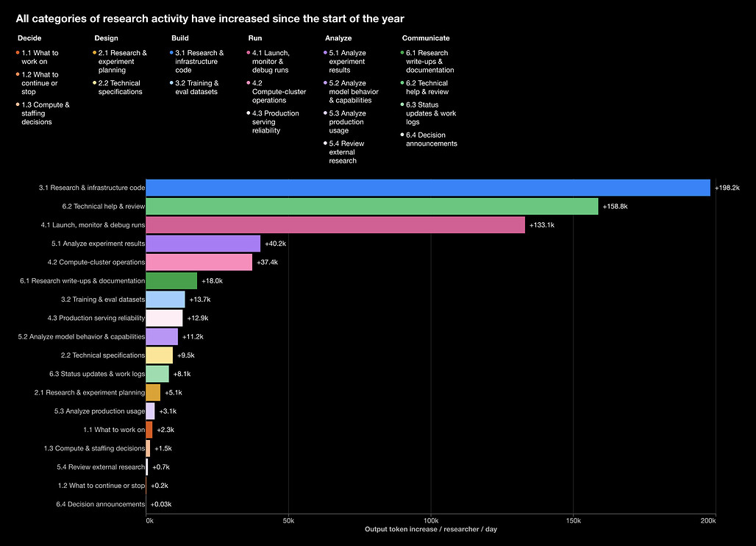Click the orange 1.1 What to work on bar
This screenshot has width=756, height=546.
[x=149, y=430]
